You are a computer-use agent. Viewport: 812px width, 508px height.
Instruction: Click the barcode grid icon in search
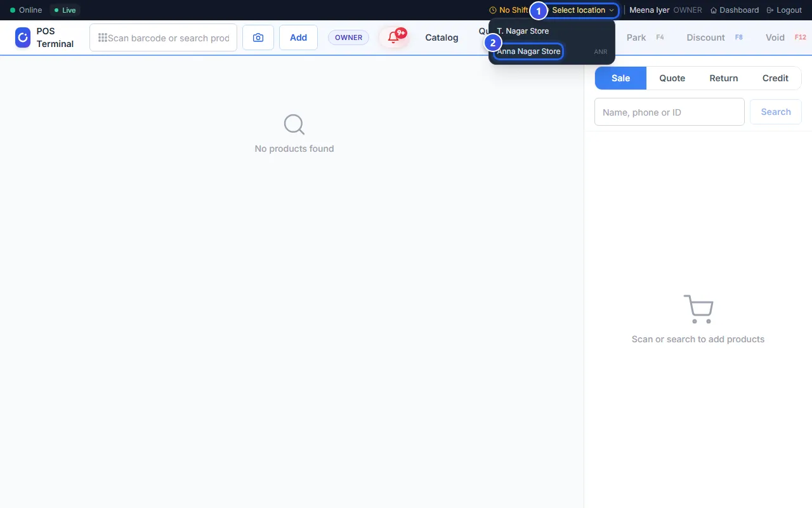(102, 37)
